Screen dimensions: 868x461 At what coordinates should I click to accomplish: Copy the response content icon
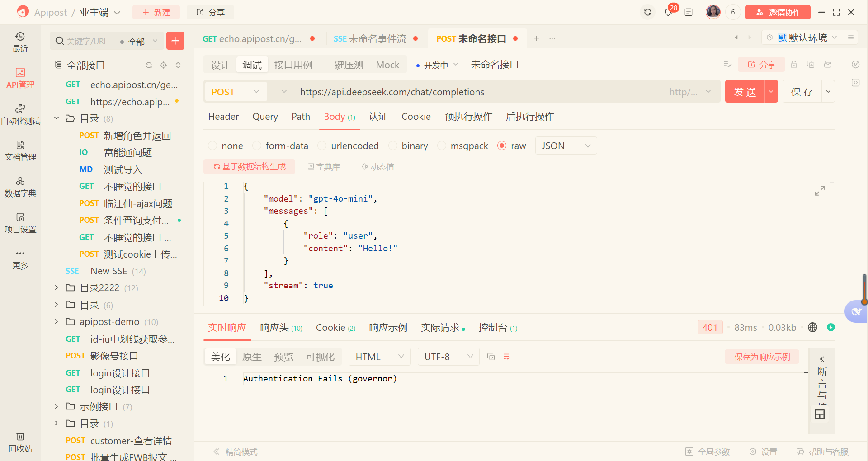[x=491, y=357]
